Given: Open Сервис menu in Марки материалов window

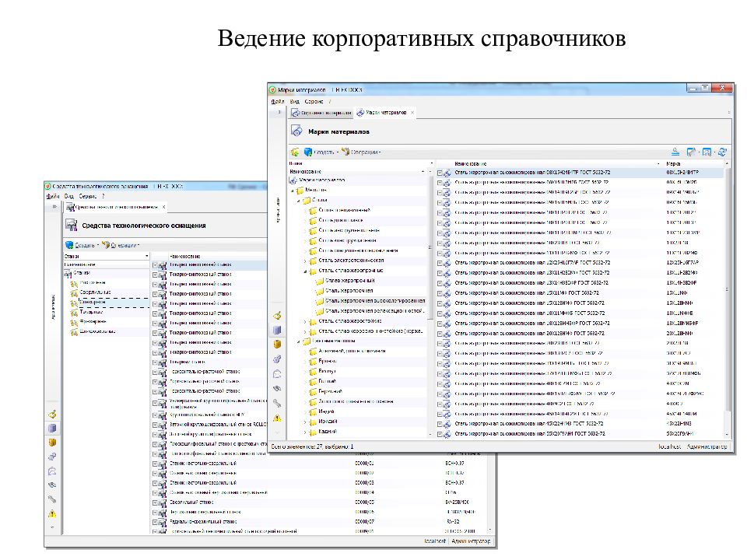Looking at the screenshot, I should 314,101.
